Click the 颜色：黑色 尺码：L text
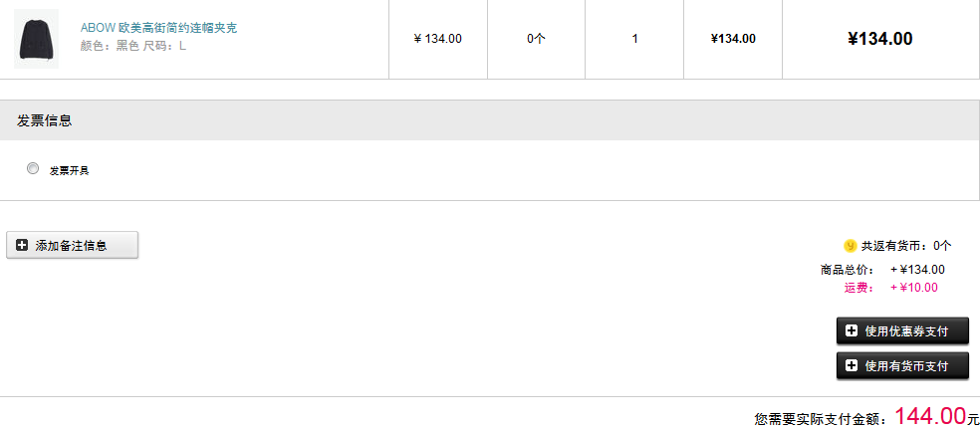The height and width of the screenshot is (430, 980). [133, 46]
